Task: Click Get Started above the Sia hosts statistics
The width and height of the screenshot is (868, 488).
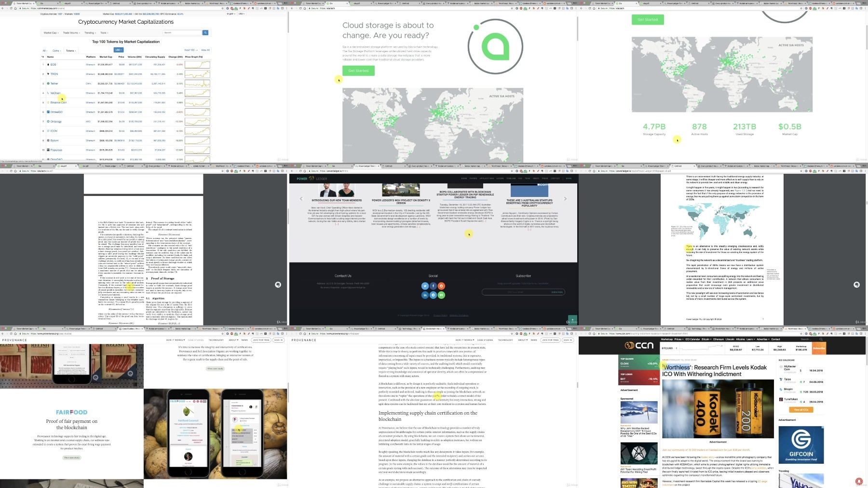Action: coord(648,20)
